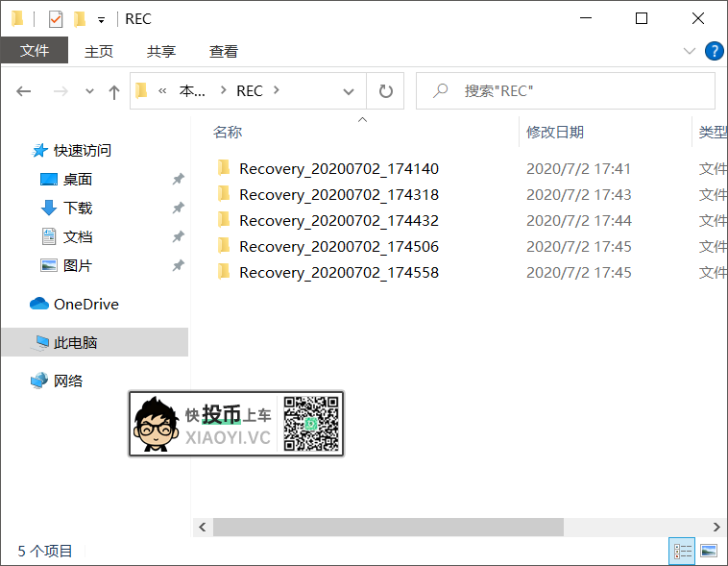This screenshot has height=566, width=728.
Task: Open the View (查看) ribbon tab
Action: (224, 51)
